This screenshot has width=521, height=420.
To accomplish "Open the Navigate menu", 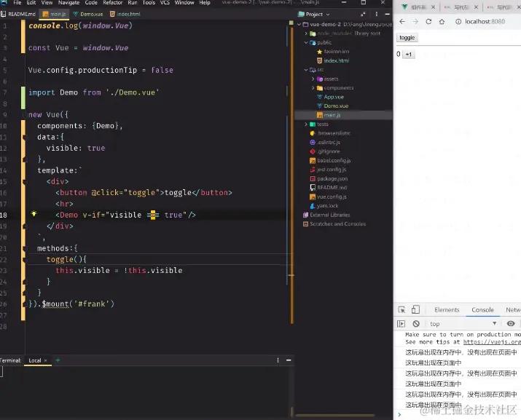I will [68, 3].
